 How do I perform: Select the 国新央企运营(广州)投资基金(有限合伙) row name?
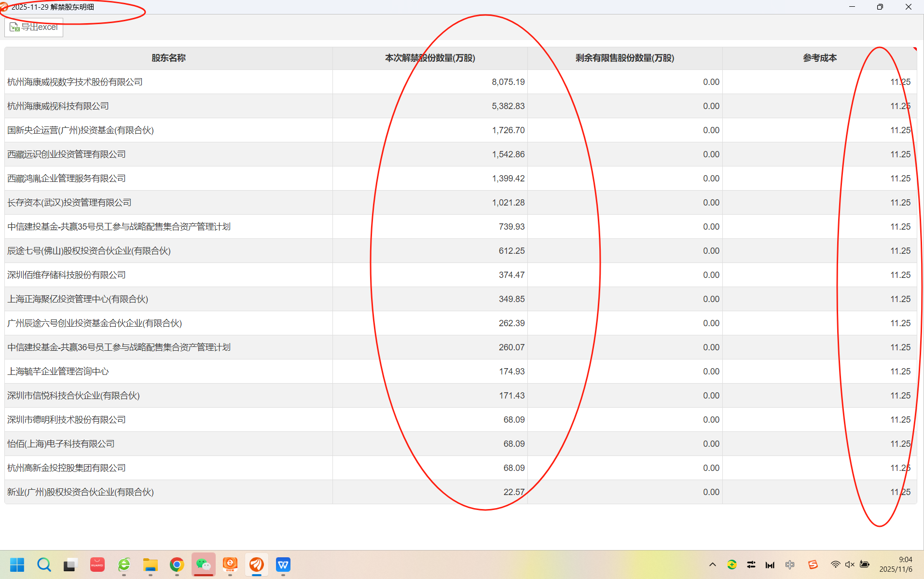click(x=81, y=130)
